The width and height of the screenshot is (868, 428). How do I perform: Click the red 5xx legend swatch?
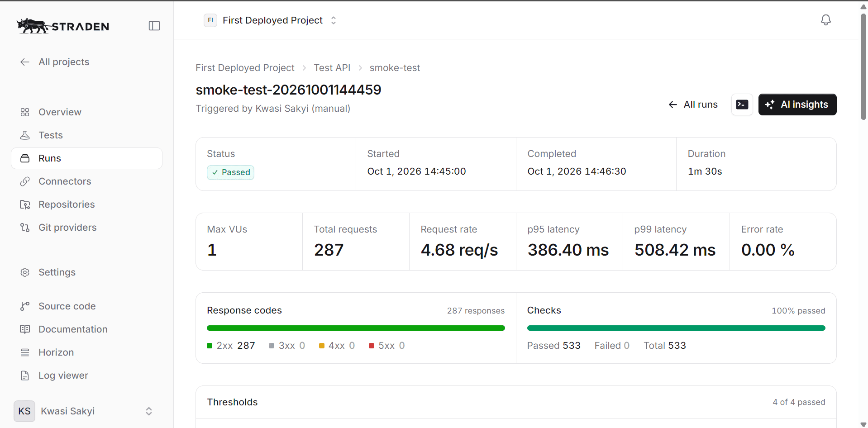372,346
